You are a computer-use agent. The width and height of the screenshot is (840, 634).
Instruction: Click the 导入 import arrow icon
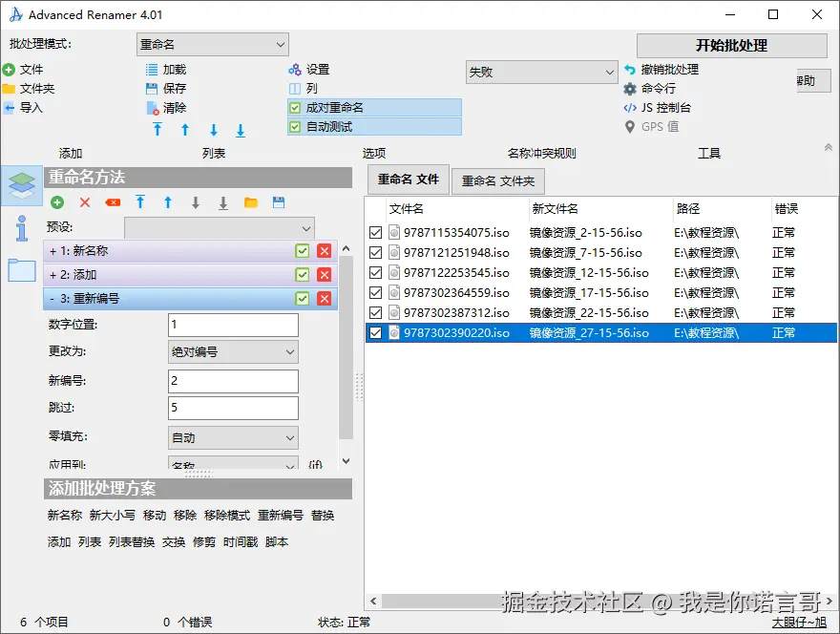click(9, 108)
